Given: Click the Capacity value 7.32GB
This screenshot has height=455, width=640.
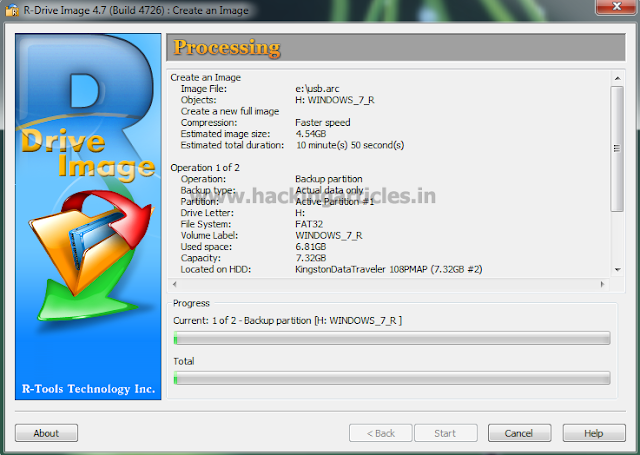Looking at the screenshot, I should click(x=311, y=258).
